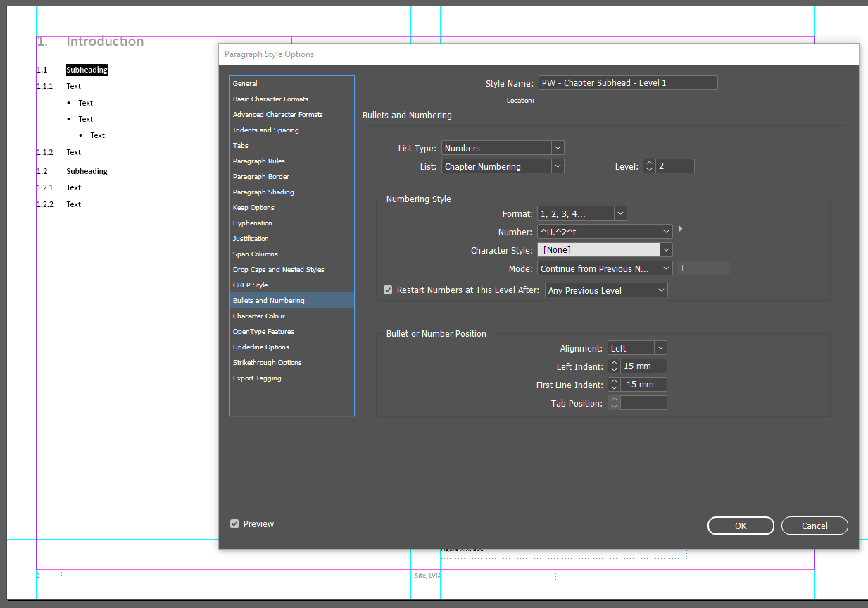
Task: Click the Style Name field to edit it
Action: pyautogui.click(x=627, y=82)
